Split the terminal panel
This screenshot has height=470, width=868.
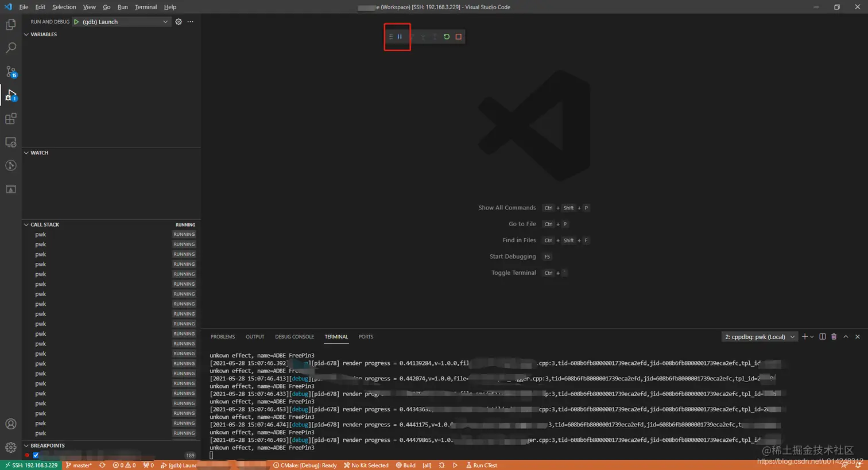coord(822,337)
